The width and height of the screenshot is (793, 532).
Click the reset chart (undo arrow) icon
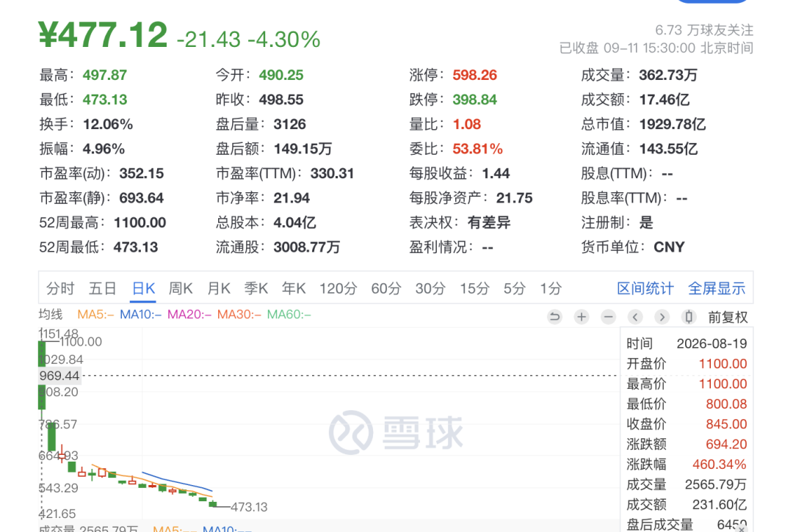(555, 317)
